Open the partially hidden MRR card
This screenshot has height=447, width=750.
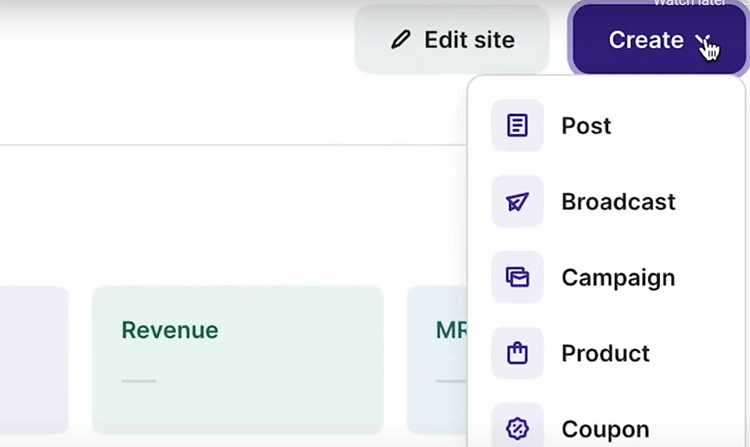[437, 360]
